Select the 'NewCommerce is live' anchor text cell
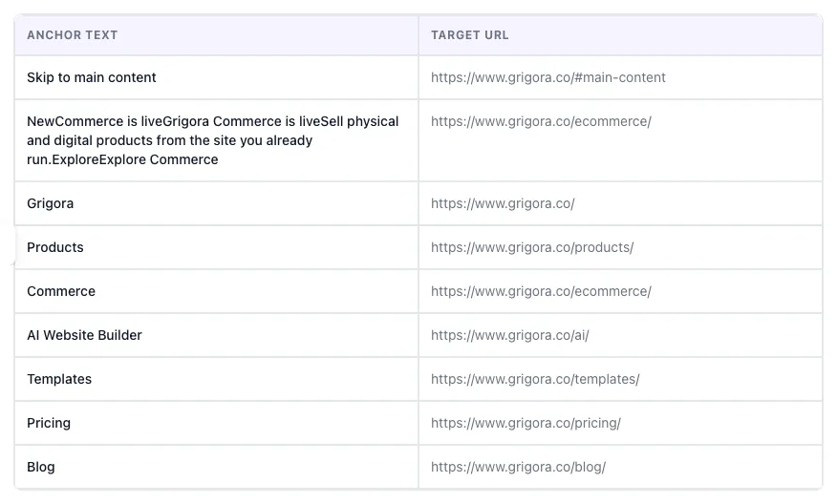This screenshot has width=837, height=504. (x=216, y=140)
